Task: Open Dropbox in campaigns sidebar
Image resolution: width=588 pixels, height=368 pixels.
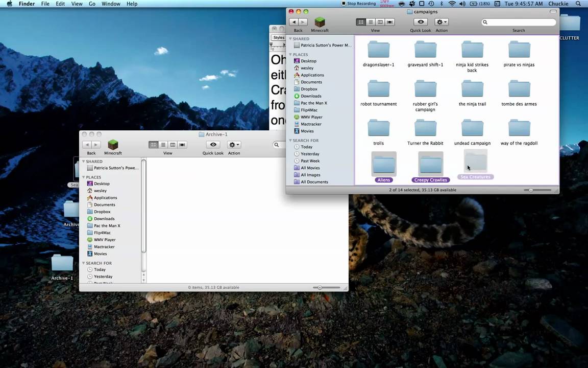Action: click(309, 89)
